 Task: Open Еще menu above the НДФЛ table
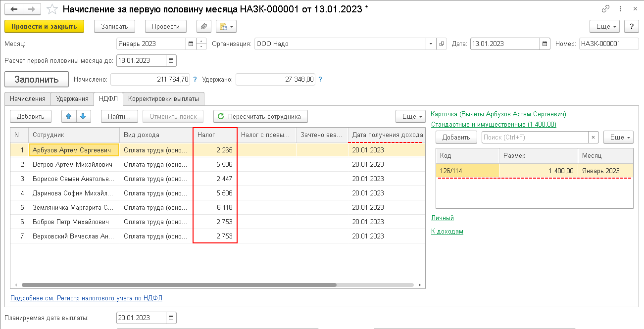[x=410, y=117]
